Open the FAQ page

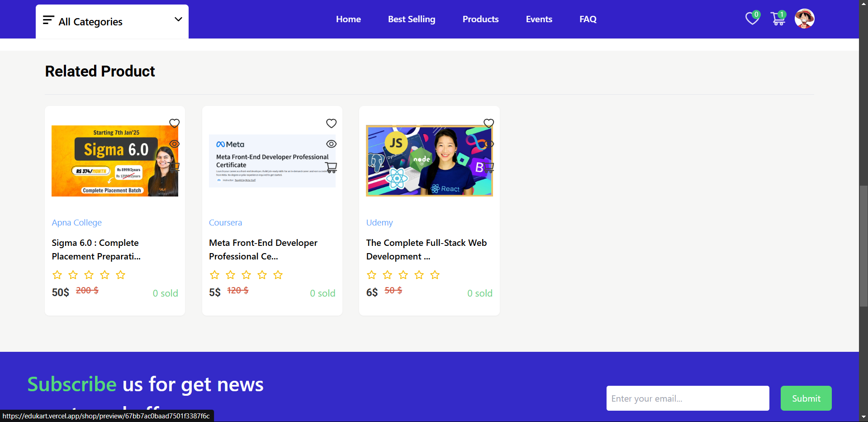click(588, 19)
